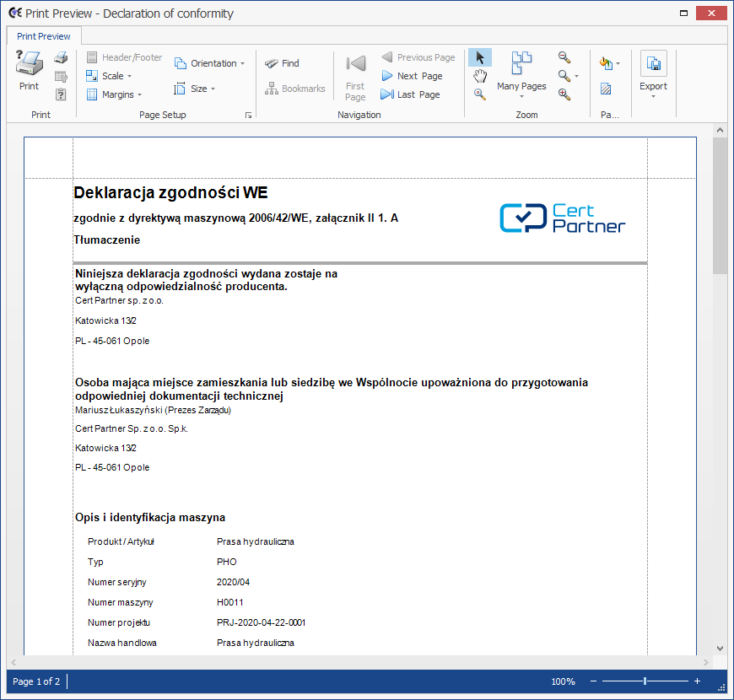The width and height of the screenshot is (734, 700).
Task: Click the Watermark icon
Action: pyautogui.click(x=606, y=89)
